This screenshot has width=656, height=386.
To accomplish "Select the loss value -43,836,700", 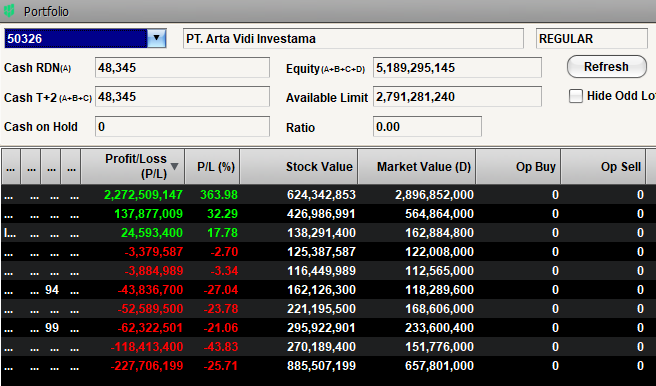I will (150, 290).
